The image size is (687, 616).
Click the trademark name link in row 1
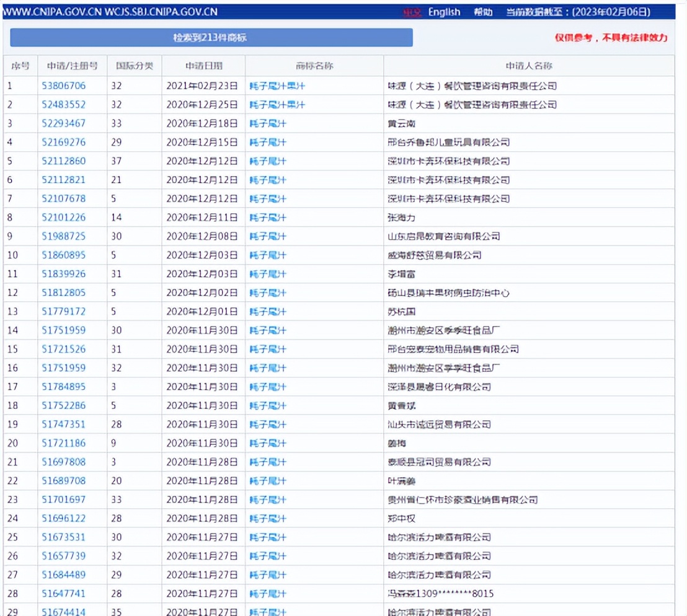(277, 86)
